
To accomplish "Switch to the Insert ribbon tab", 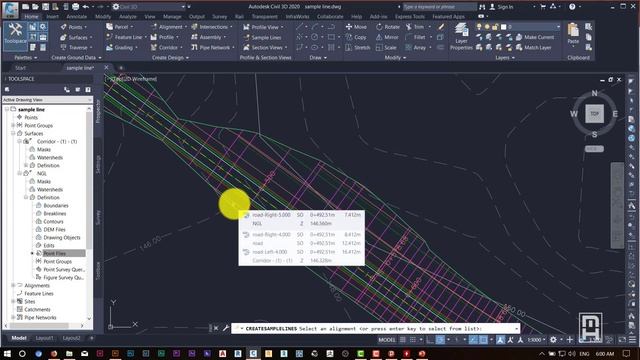I will pos(52,16).
